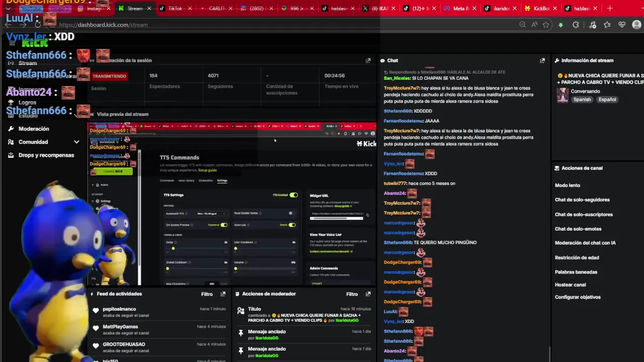Open a new browser tab with plus
The image size is (644, 362).
610,9
